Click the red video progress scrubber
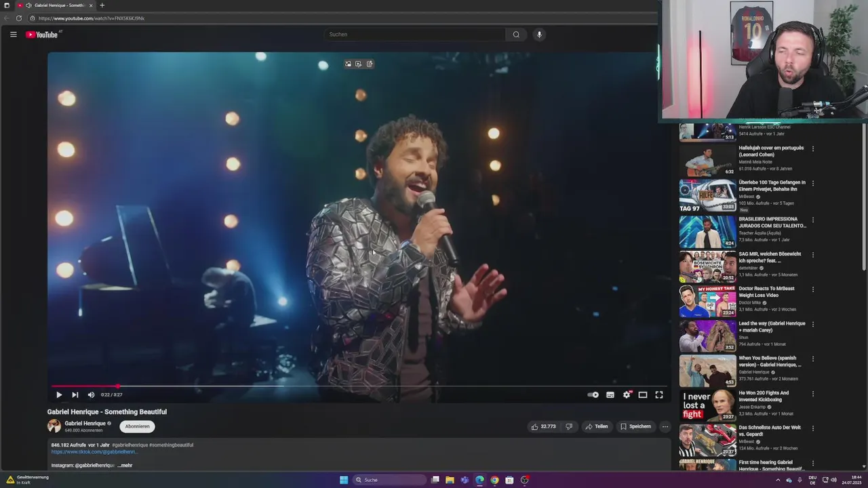Screen dimensions: 868x488 pos(117,386)
